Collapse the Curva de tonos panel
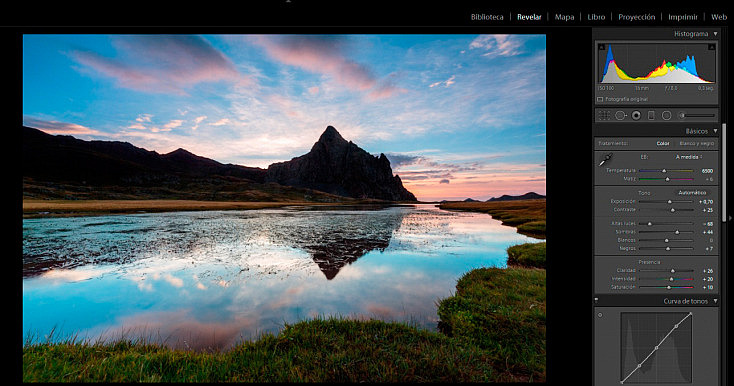The image size is (734, 386). (x=715, y=301)
